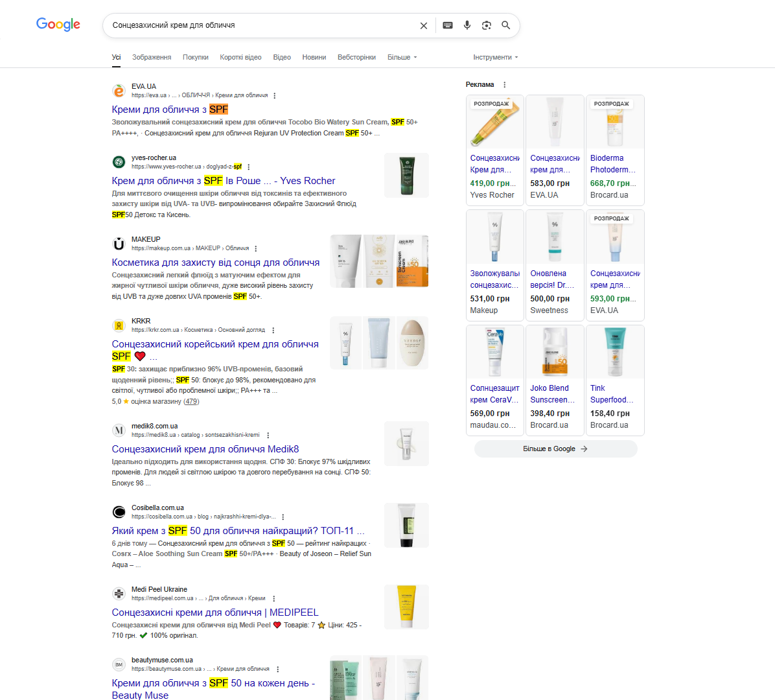775x700 pixels.
Task: Open the CeraVe 569,00 грн ad card
Action: click(495, 380)
